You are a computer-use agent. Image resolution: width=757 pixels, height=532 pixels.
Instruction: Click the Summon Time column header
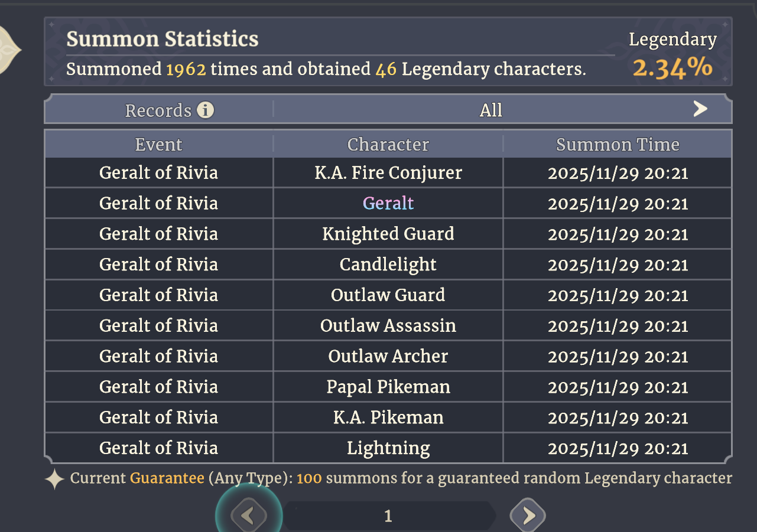[618, 145]
